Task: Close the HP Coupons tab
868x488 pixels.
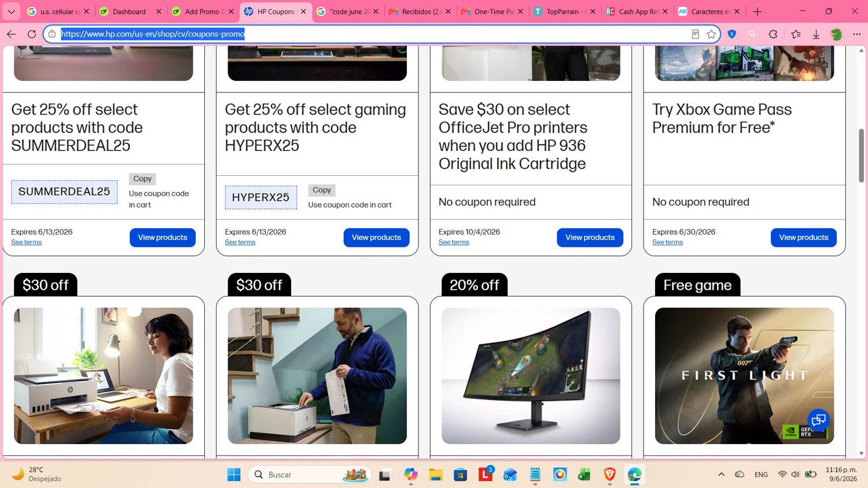Action: pyautogui.click(x=303, y=12)
